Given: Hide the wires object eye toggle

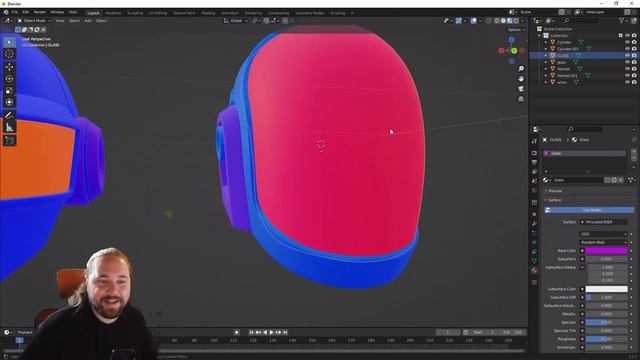Looking at the screenshot, I should coord(627,82).
